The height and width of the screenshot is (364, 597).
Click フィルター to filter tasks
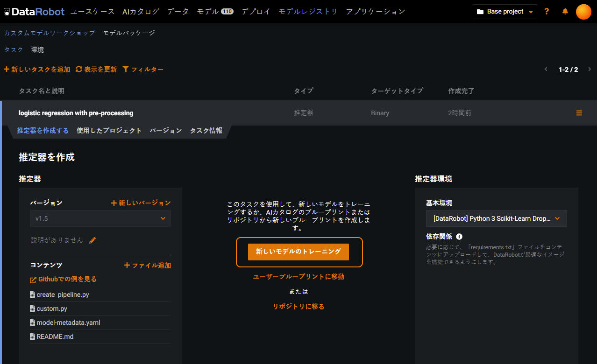(x=143, y=70)
